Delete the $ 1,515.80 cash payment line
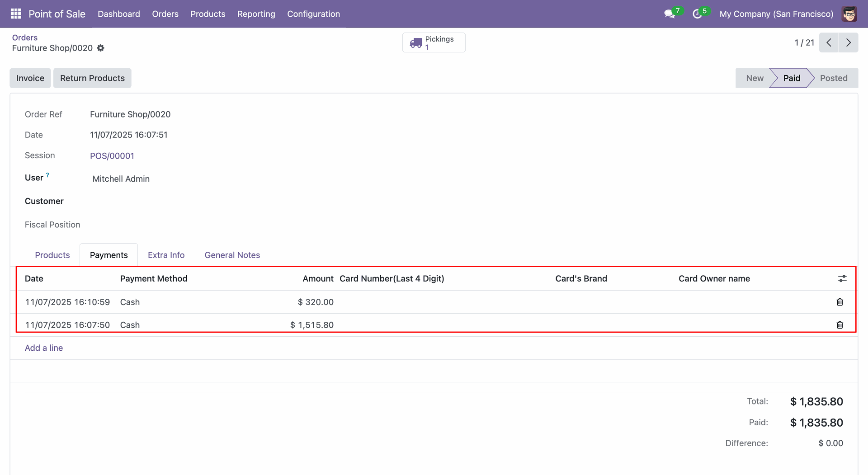This screenshot has width=868, height=475. tap(840, 325)
